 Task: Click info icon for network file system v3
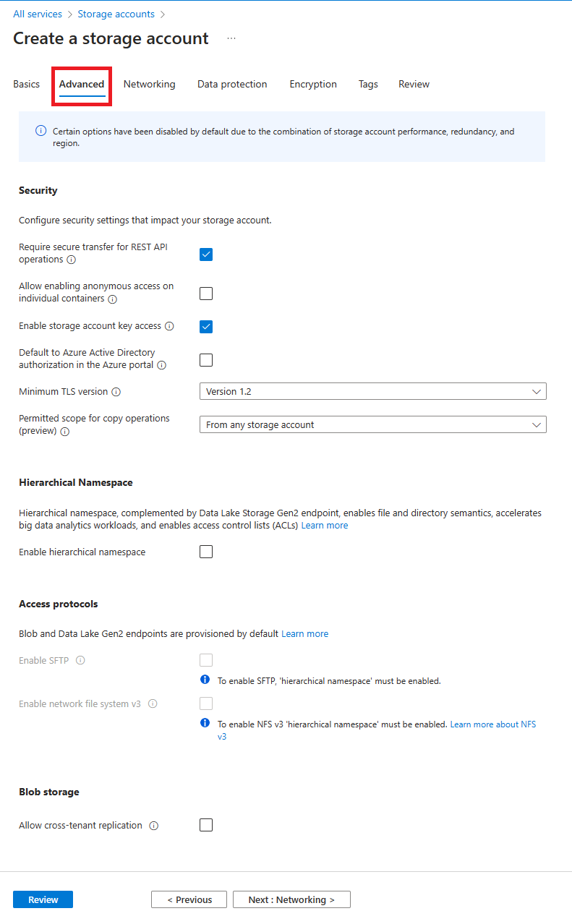click(153, 703)
